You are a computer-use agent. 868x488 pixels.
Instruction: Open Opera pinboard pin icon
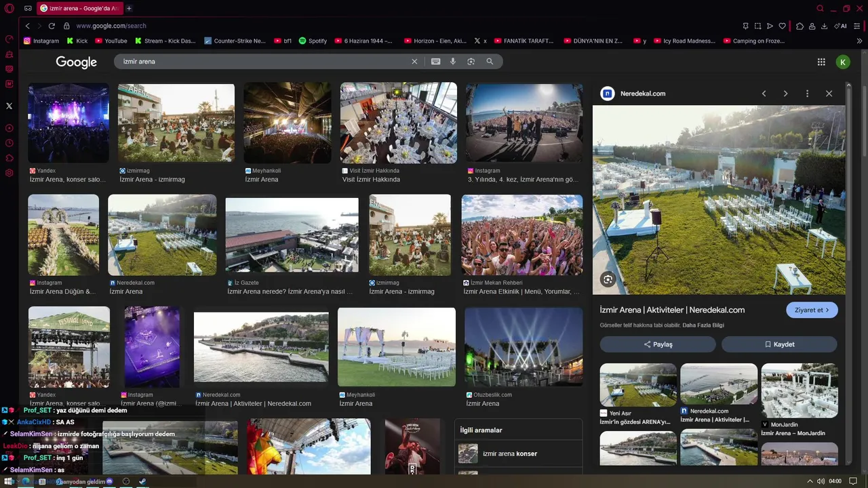pos(745,26)
